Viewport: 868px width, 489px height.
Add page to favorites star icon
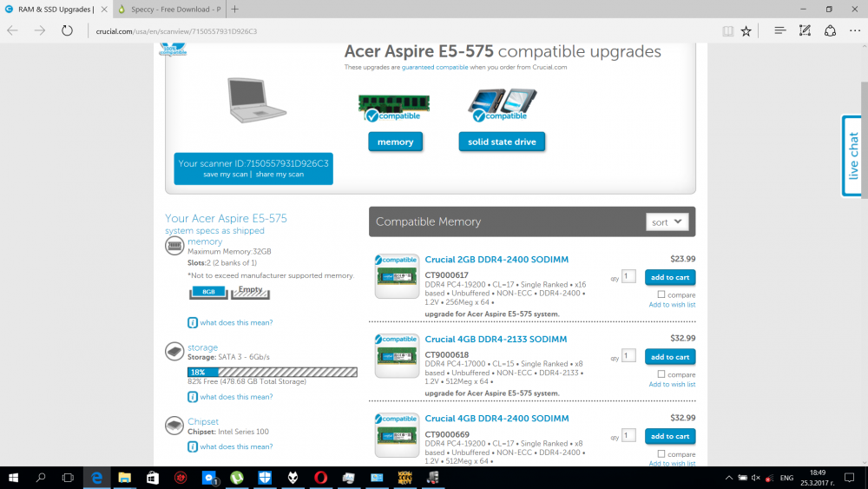click(746, 31)
